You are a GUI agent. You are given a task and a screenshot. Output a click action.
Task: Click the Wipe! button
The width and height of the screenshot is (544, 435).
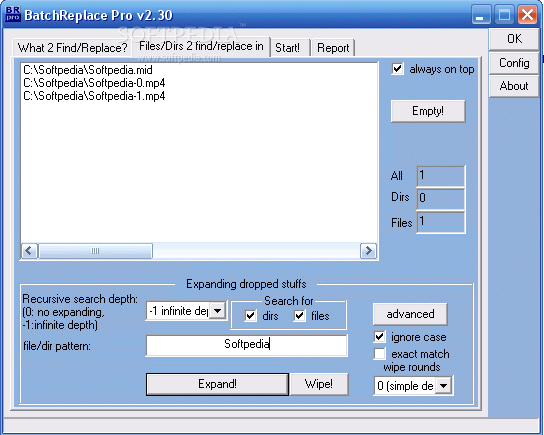[x=319, y=384]
